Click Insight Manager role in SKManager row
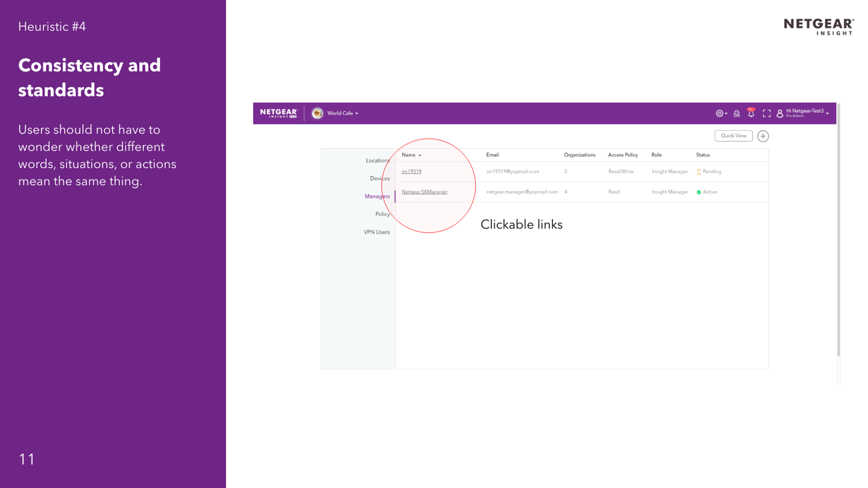Screen dimensions: 868x488 [x=670, y=192]
